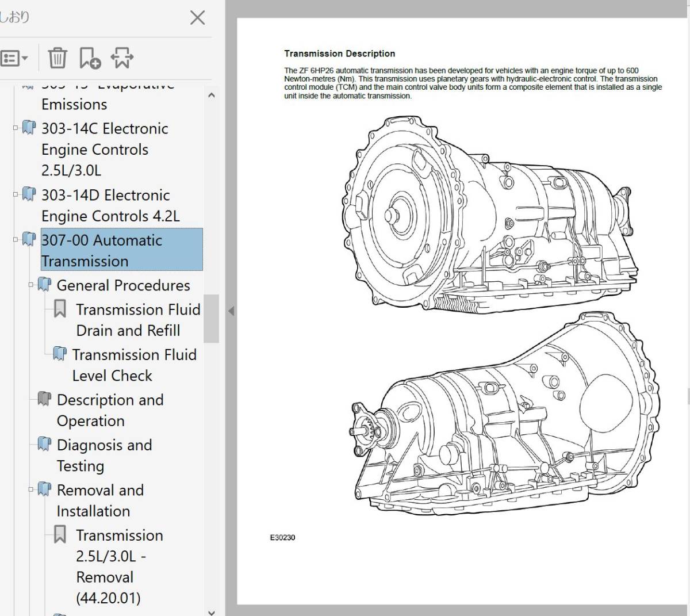Click the bookmark icon beside Description and Operation

[44, 399]
